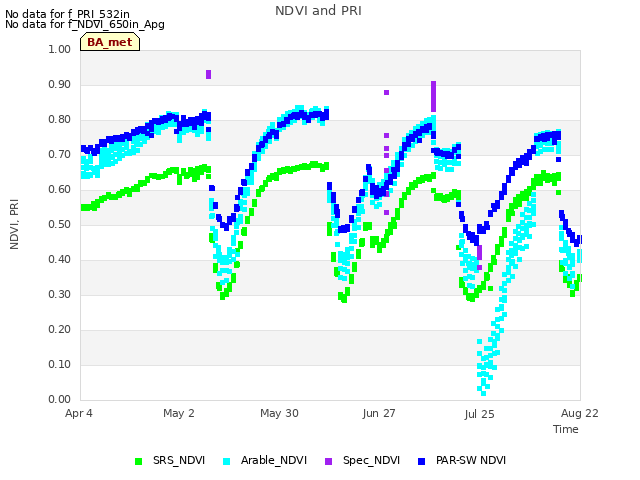Click the Apr 4 x-axis tick label
The width and height of the screenshot is (640, 480).
pyautogui.click(x=79, y=413)
